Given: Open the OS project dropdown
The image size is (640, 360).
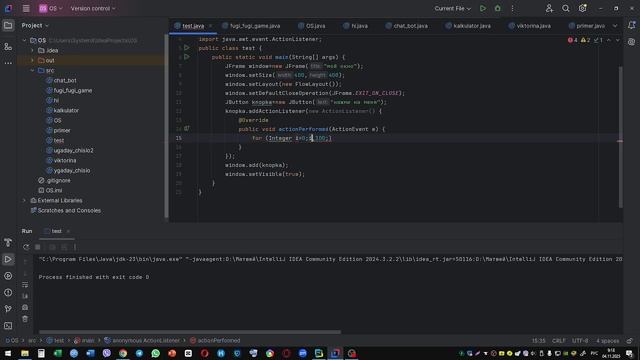Looking at the screenshot, I should (51, 8).
